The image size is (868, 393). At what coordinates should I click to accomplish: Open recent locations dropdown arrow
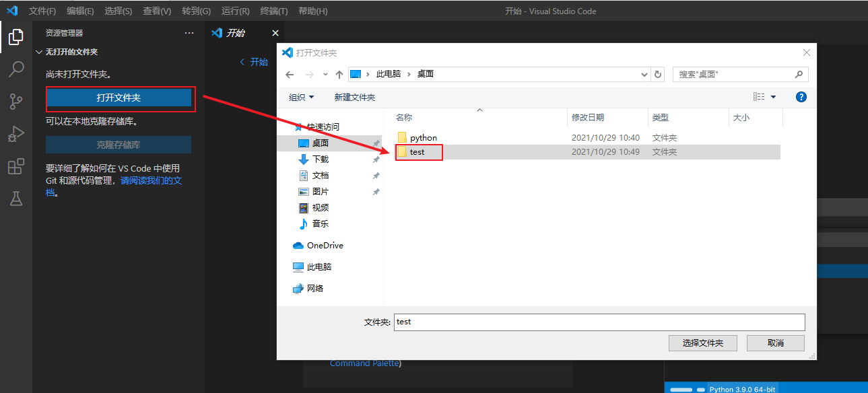(325, 74)
